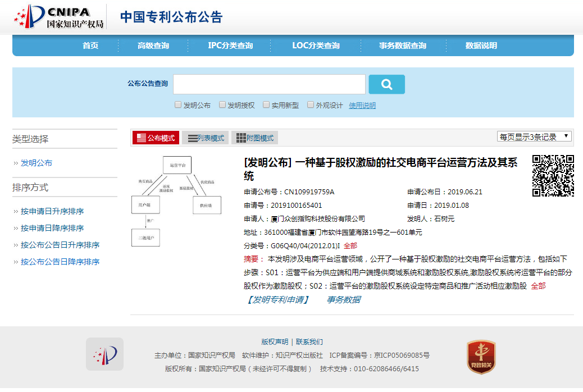Click 全部 at the end of 摘要
Screen dimensions: 583x392
coord(538,286)
